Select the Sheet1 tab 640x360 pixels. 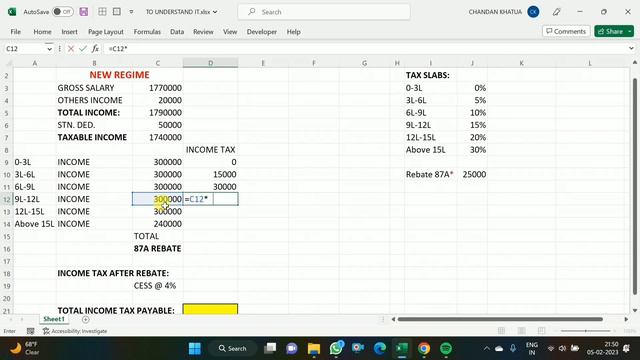[54, 319]
